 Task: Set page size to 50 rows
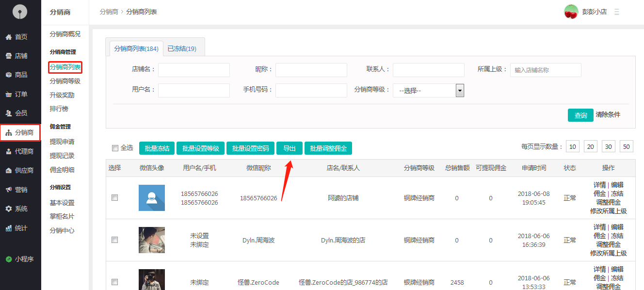point(626,147)
